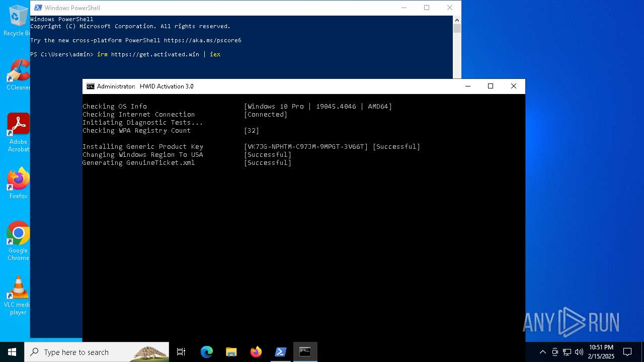Click PowerShell scrollbar up arrow
Image resolution: width=644 pixels, height=362 pixels.
pyautogui.click(x=457, y=20)
